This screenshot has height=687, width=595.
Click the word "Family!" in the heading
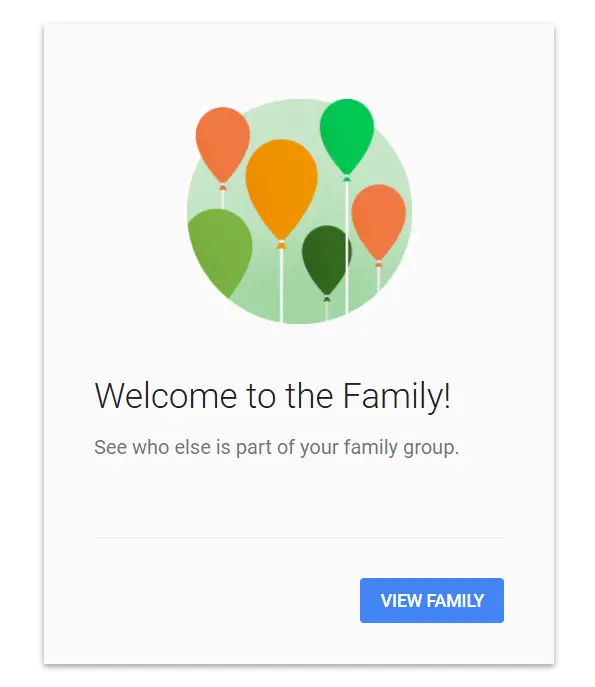tap(396, 396)
